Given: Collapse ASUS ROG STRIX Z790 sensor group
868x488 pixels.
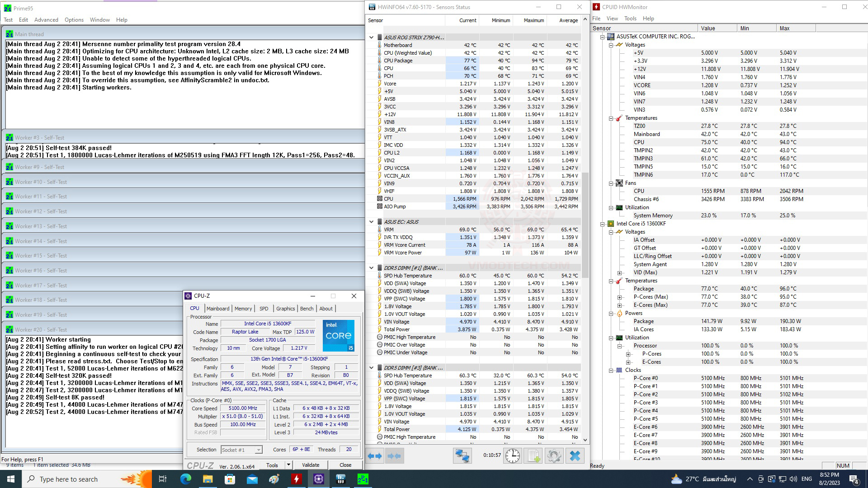Looking at the screenshot, I should coord(372,38).
